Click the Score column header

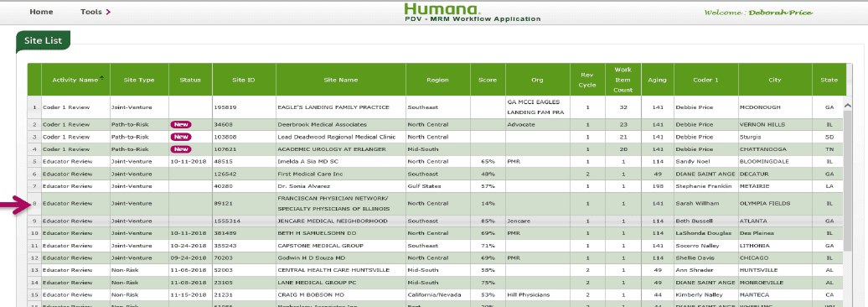[x=488, y=80]
